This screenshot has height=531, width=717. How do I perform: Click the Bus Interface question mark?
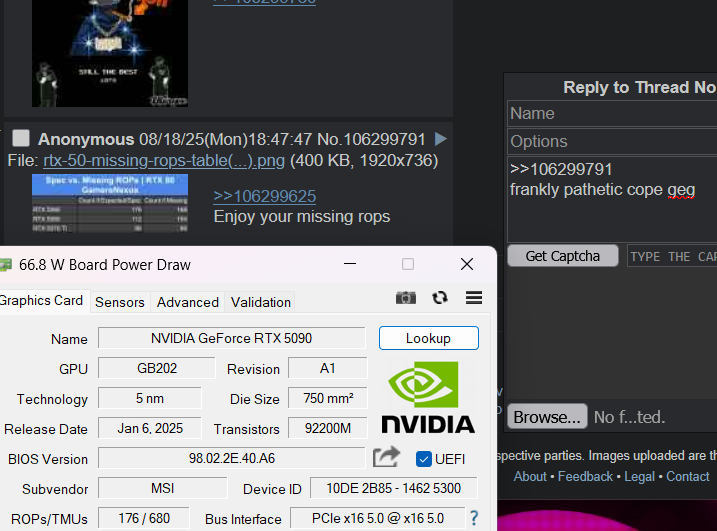click(474, 518)
